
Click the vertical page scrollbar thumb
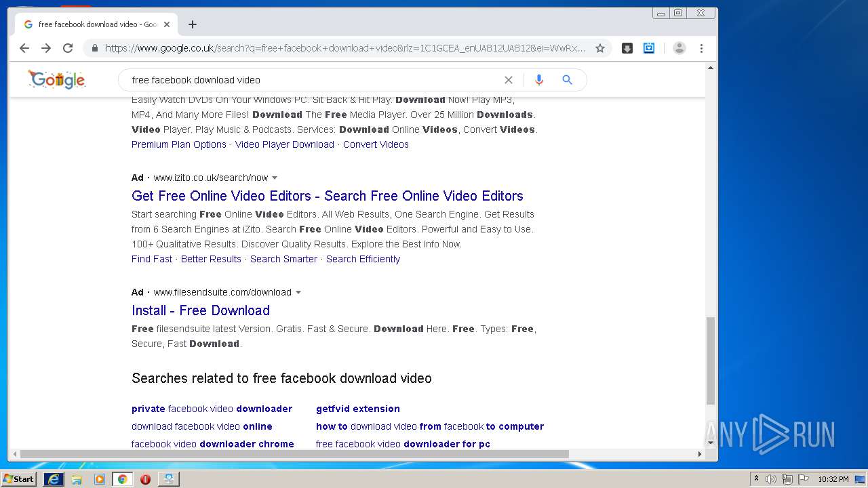pos(711,361)
